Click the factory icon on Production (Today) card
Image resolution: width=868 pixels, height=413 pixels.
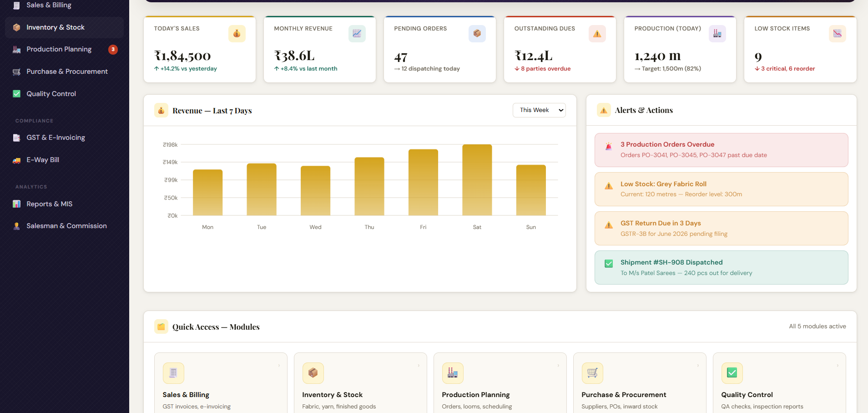(x=717, y=34)
